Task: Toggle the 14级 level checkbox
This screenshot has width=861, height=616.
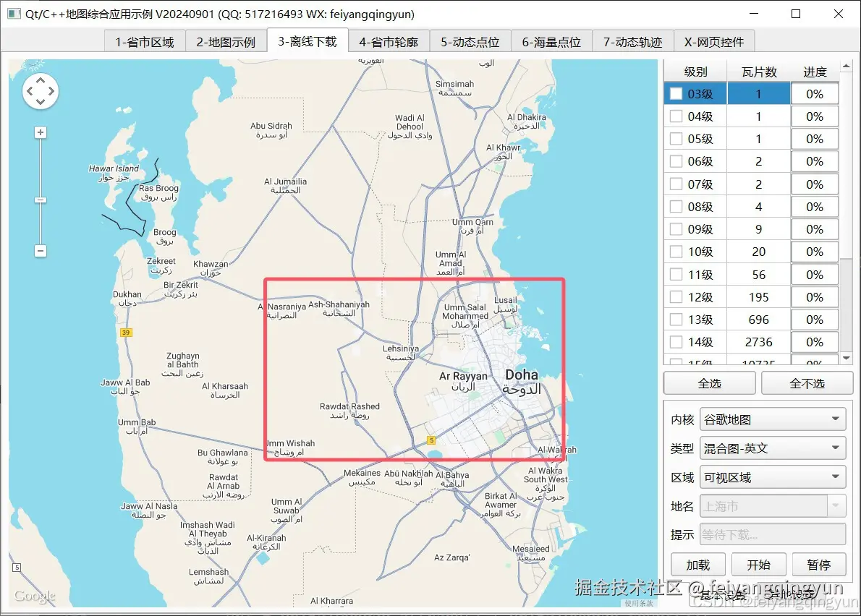Action: tap(676, 342)
